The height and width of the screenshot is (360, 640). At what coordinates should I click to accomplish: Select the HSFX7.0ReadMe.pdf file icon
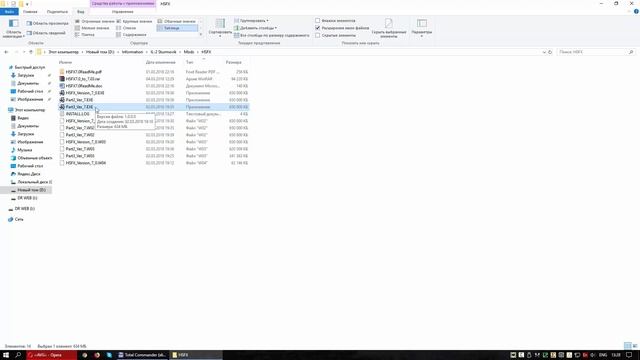(62, 72)
